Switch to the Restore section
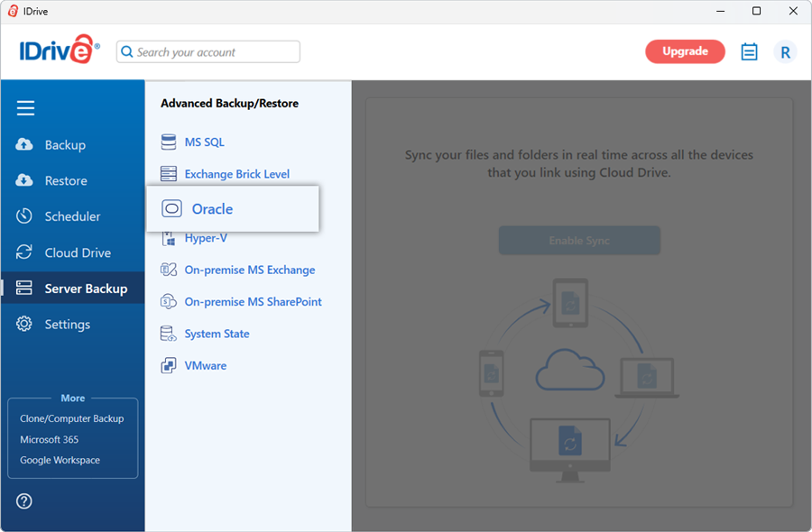The height and width of the screenshot is (532, 812). (x=66, y=181)
